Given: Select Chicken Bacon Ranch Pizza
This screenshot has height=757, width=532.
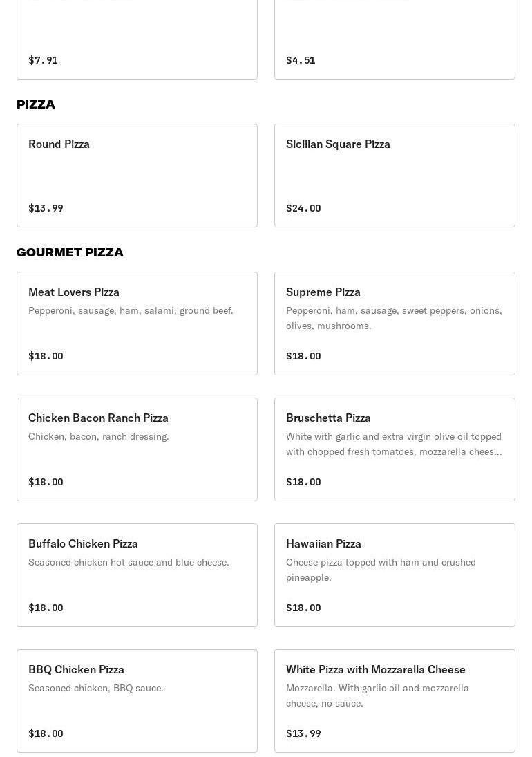Looking at the screenshot, I should click(x=137, y=449).
